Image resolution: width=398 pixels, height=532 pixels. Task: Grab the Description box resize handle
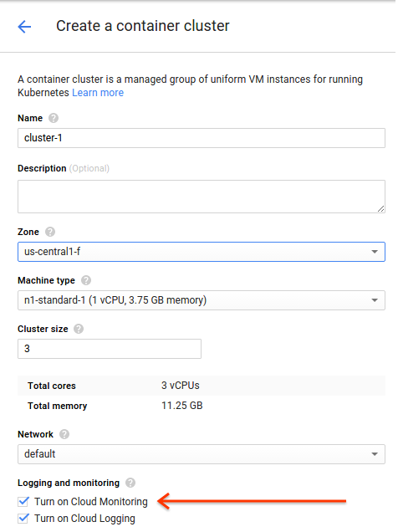click(381, 209)
